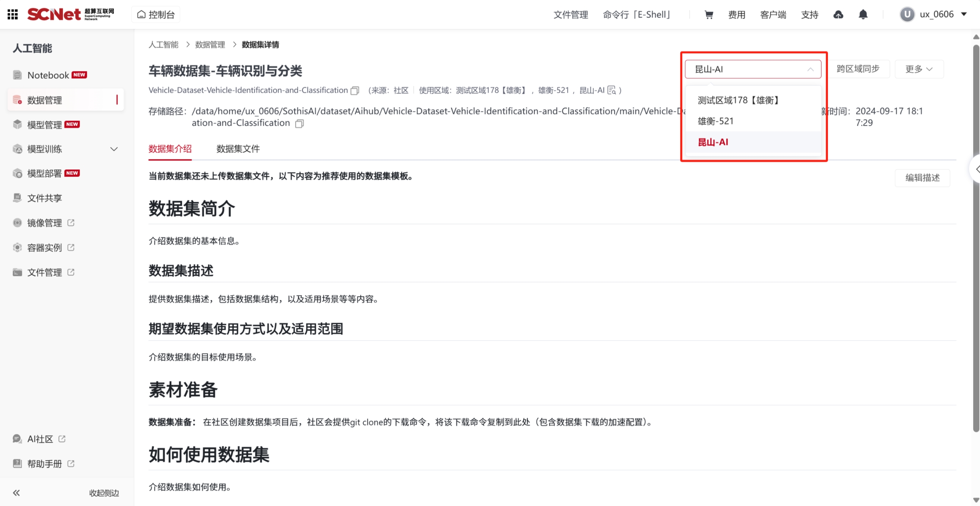Click 数据管理 breadcrumb link
The image size is (980, 506).
pyautogui.click(x=209, y=44)
